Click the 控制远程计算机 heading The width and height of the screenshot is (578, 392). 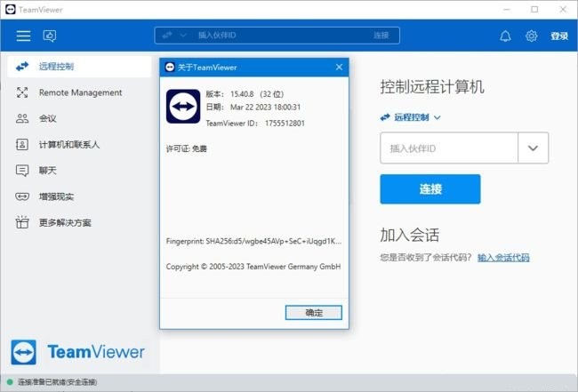(x=432, y=87)
